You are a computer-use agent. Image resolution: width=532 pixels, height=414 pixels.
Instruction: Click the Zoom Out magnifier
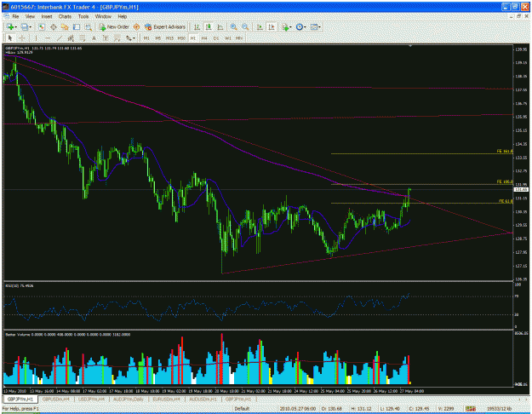click(x=245, y=27)
